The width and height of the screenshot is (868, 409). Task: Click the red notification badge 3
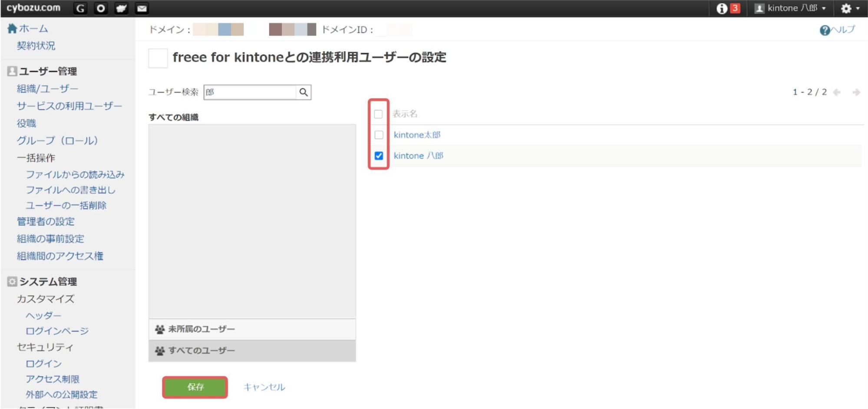tap(735, 8)
